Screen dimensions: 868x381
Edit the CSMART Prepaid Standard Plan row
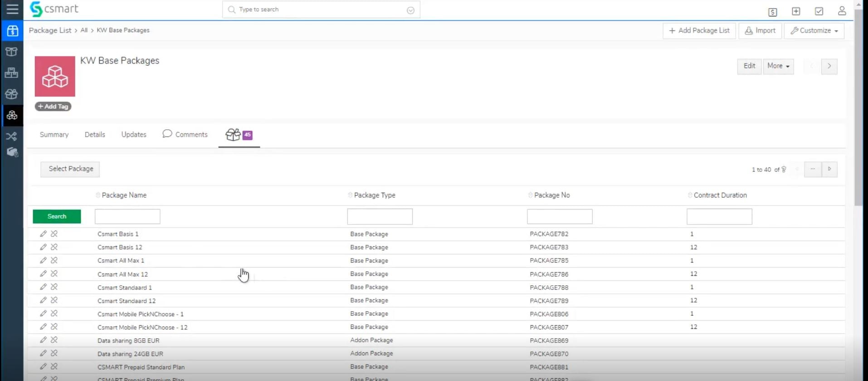tap(43, 366)
